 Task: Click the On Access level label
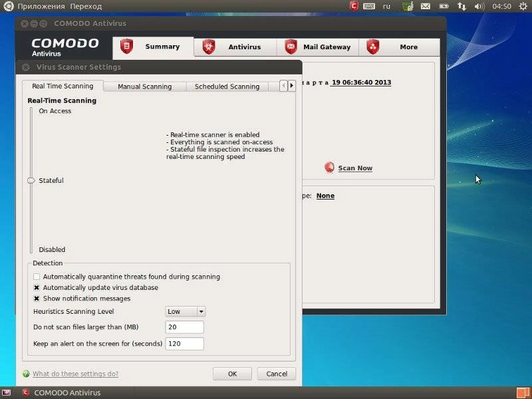(x=55, y=111)
